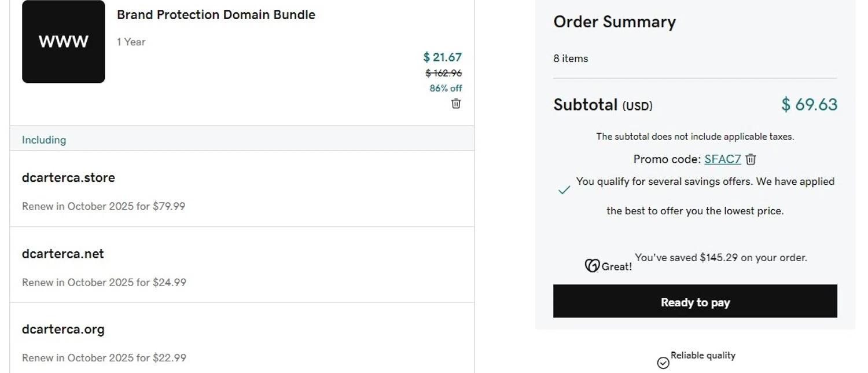Click the Including section header
This screenshot has height=373, width=868.
click(x=44, y=140)
